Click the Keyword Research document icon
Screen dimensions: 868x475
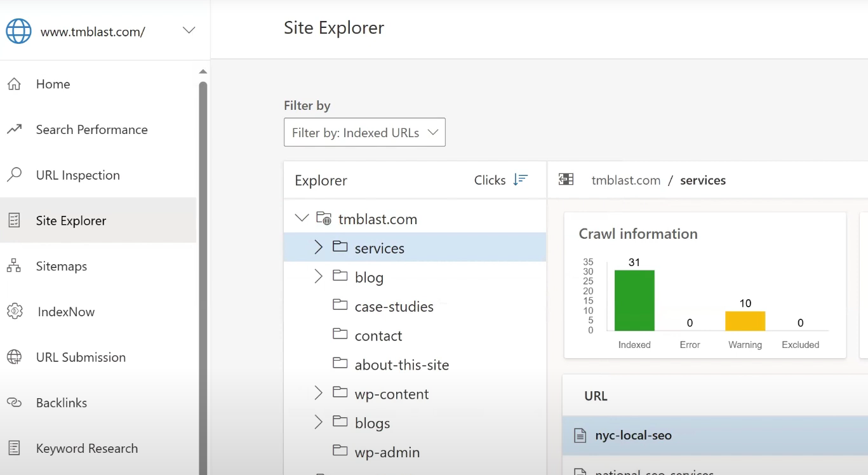14,448
